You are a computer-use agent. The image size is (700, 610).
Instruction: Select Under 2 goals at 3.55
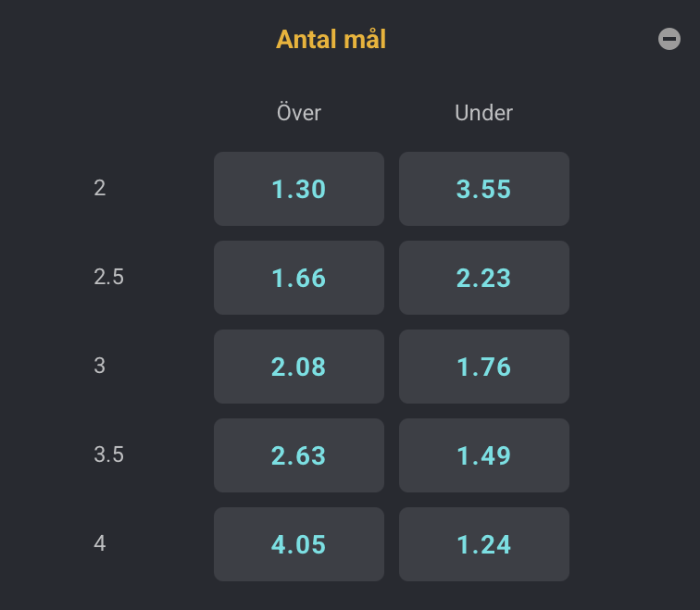point(484,189)
